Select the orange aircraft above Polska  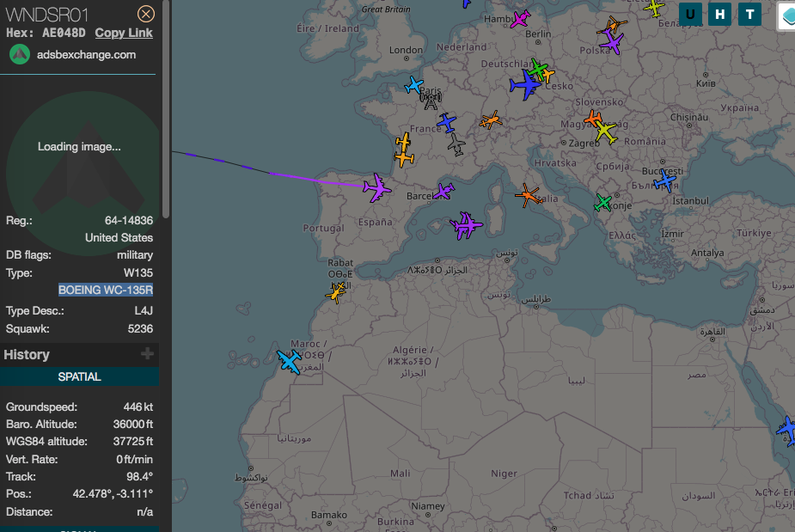[615, 24]
